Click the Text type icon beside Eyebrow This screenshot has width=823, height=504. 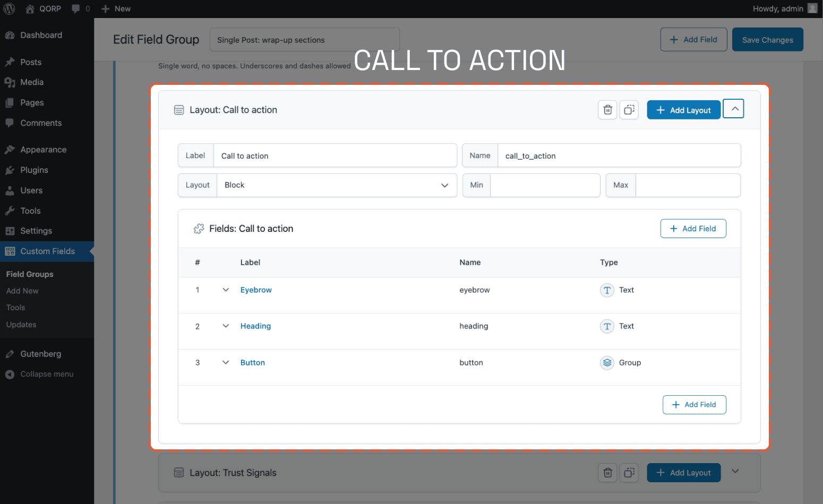(607, 290)
